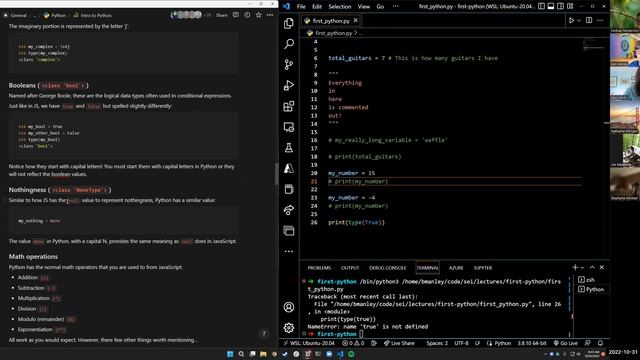Select Python interpreter 3.8.10 64-bit
The image size is (640, 360).
(x=532, y=343)
